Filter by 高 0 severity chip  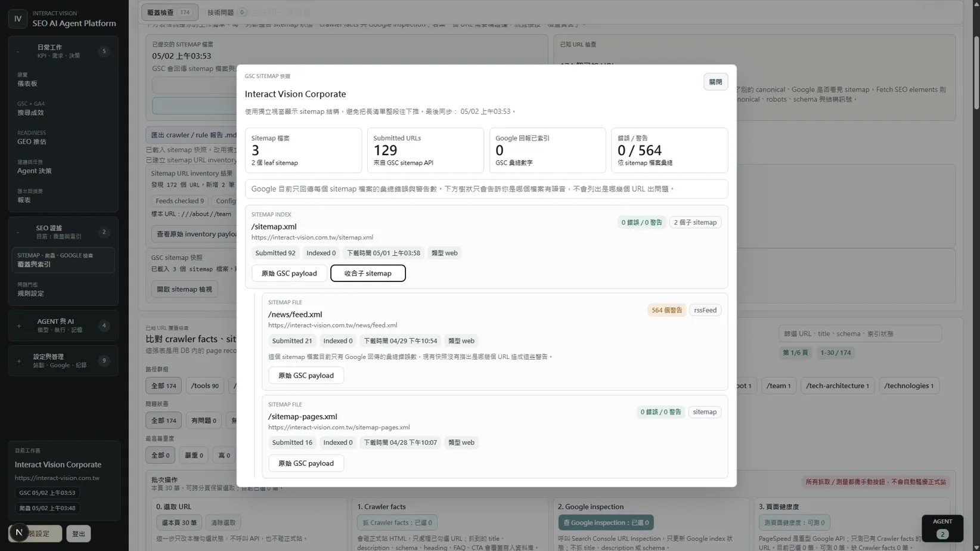pyautogui.click(x=224, y=455)
